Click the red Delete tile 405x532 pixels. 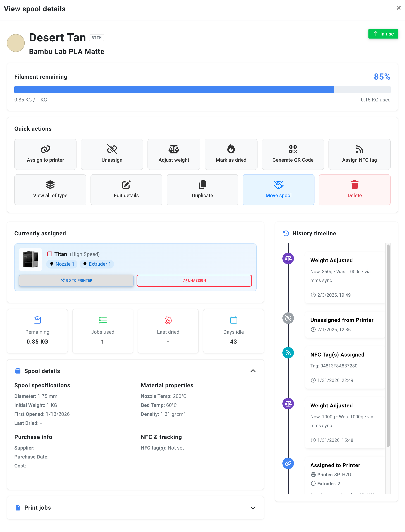(x=355, y=190)
